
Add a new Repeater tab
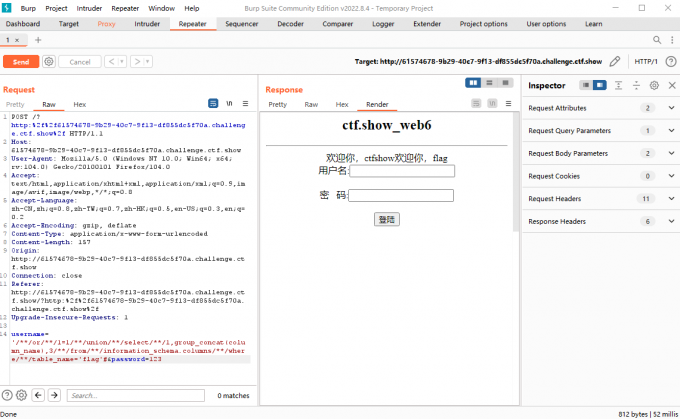pyautogui.click(x=38, y=40)
